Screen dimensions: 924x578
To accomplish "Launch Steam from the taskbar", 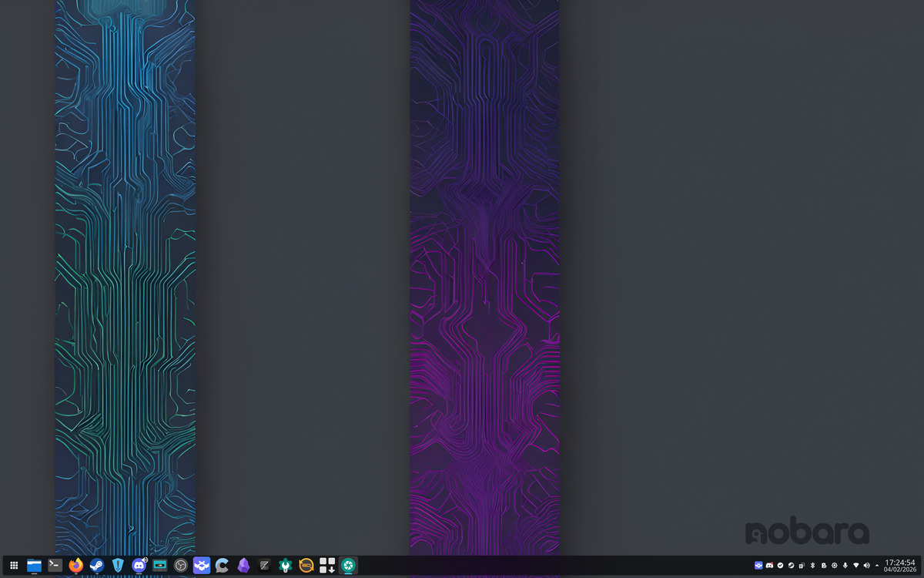I will click(97, 565).
